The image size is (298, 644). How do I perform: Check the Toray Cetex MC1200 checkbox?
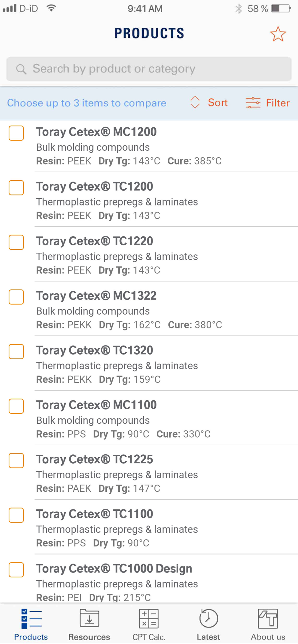coord(16,133)
